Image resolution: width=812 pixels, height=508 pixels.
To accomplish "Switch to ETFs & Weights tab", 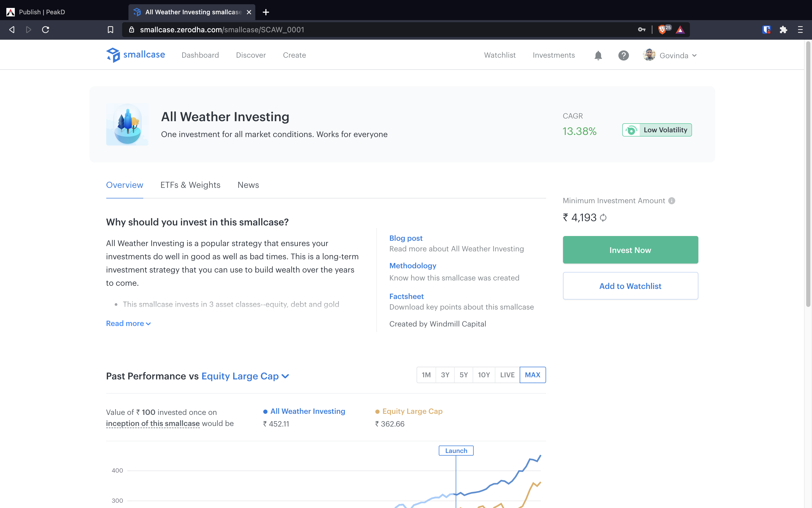I will coord(190,185).
